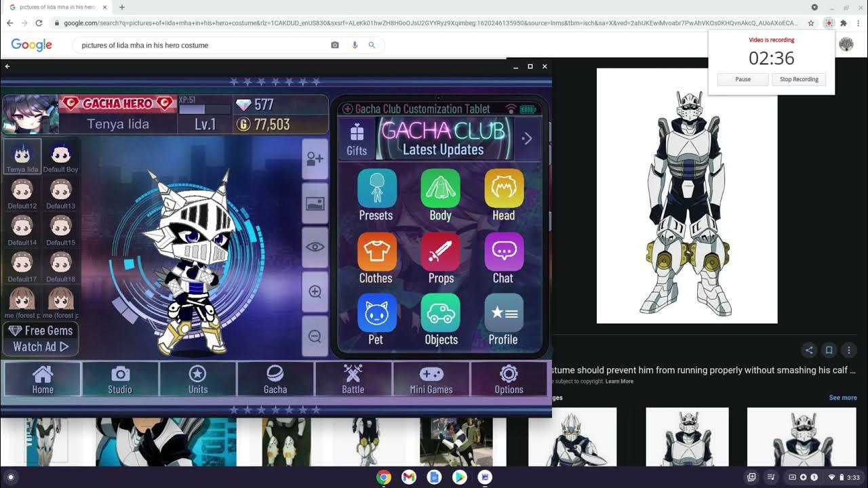The width and height of the screenshot is (868, 488).
Task: Click Stop Recording button
Action: (x=799, y=79)
